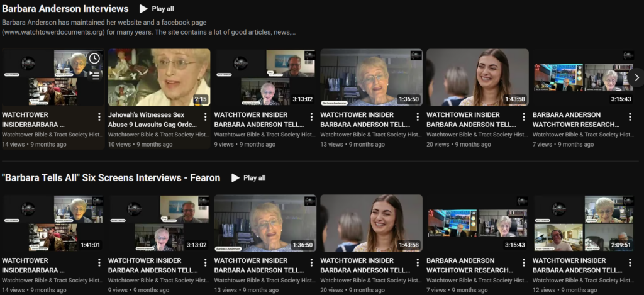Open the 1:36:50 thumbnail in Barbara Tells All shelf

tap(265, 223)
